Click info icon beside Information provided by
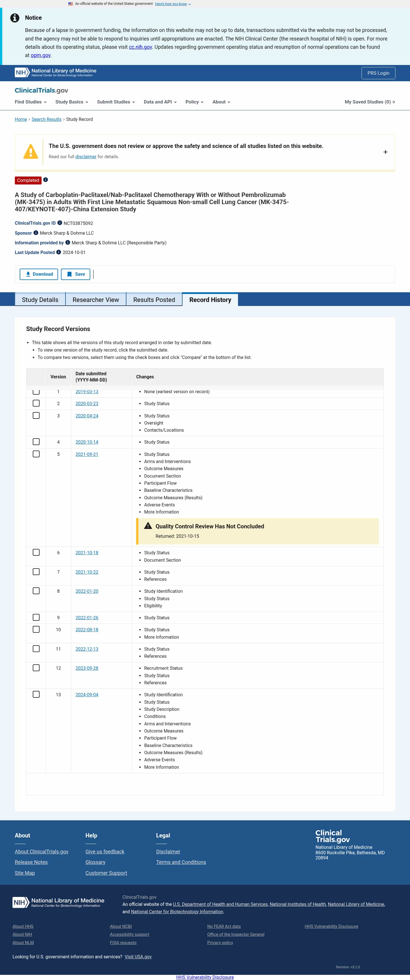This screenshot has width=410, height=980. [x=68, y=242]
